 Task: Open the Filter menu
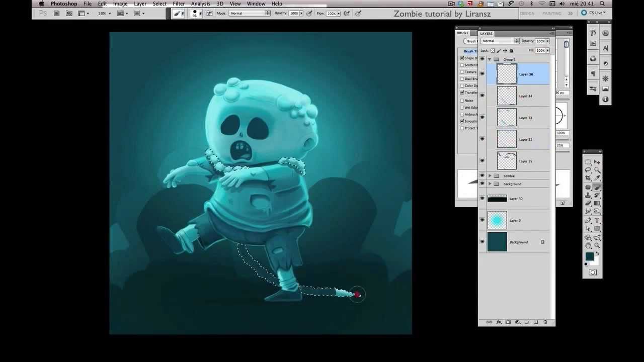pos(179,4)
